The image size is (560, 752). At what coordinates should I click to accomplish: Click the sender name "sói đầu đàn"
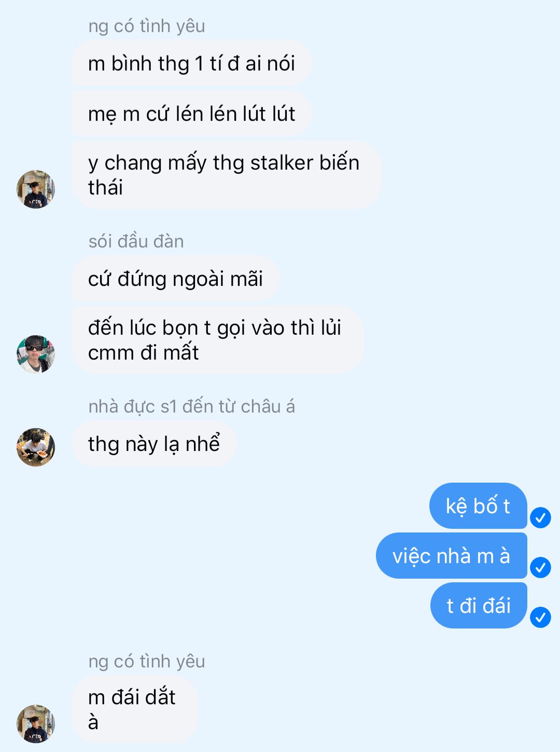pos(136,241)
